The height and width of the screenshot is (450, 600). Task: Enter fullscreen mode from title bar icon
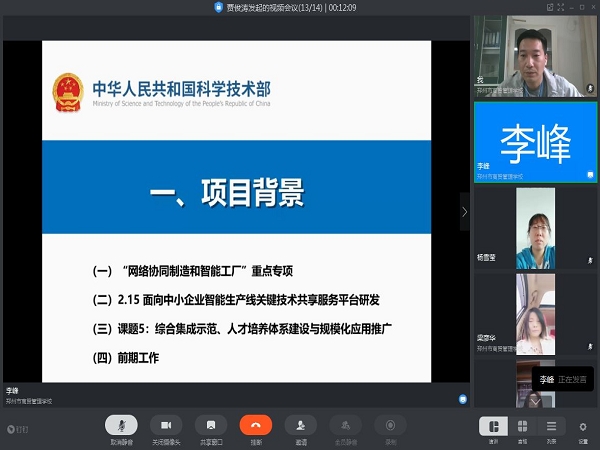coord(561,7)
